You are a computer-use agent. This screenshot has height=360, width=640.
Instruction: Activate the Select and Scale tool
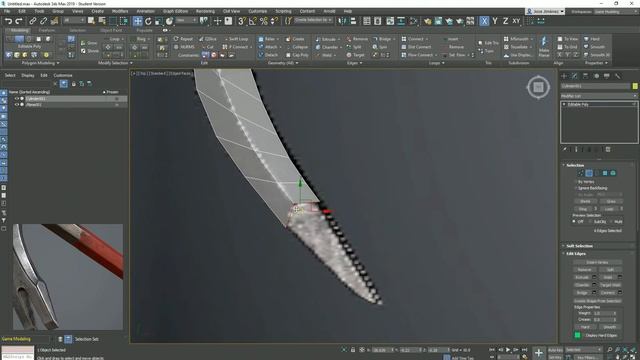pyautogui.click(x=159, y=21)
